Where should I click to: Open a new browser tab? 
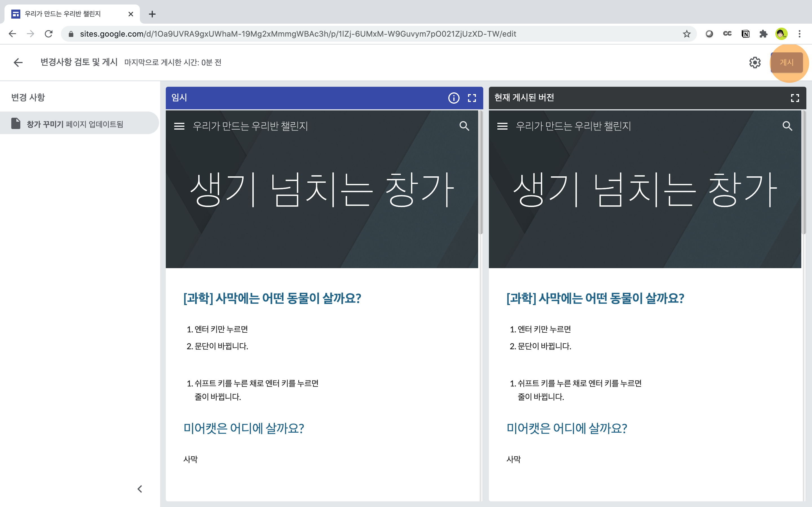[152, 14]
